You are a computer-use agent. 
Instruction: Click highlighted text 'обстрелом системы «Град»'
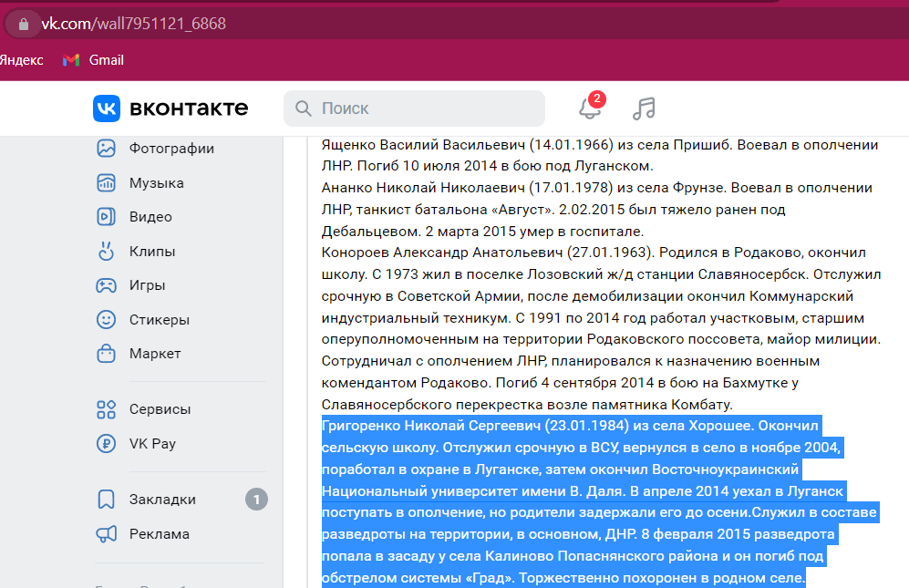(x=418, y=578)
